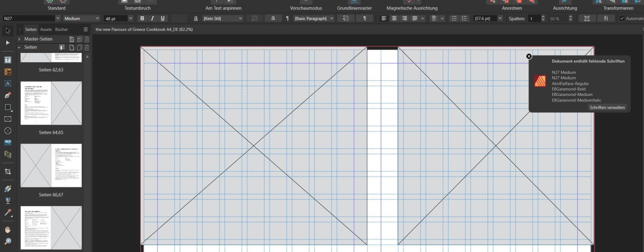Select the Rectangle shape tool
644x252 pixels.
[8, 107]
